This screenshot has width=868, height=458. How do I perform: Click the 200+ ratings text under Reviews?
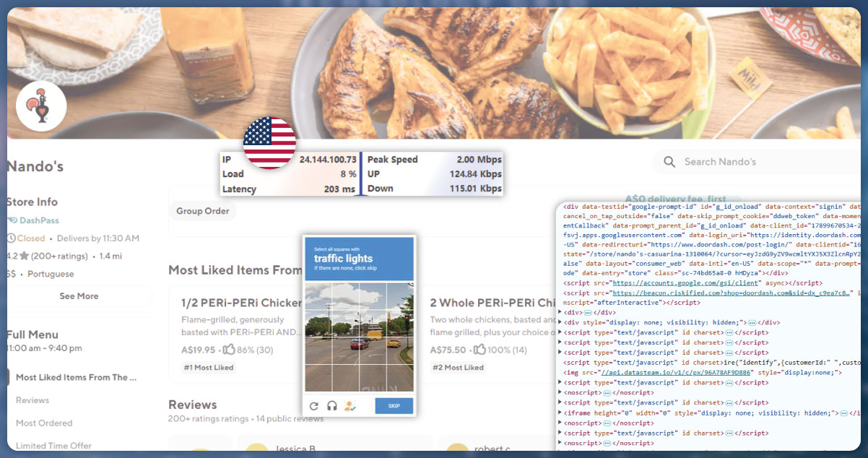click(x=209, y=419)
